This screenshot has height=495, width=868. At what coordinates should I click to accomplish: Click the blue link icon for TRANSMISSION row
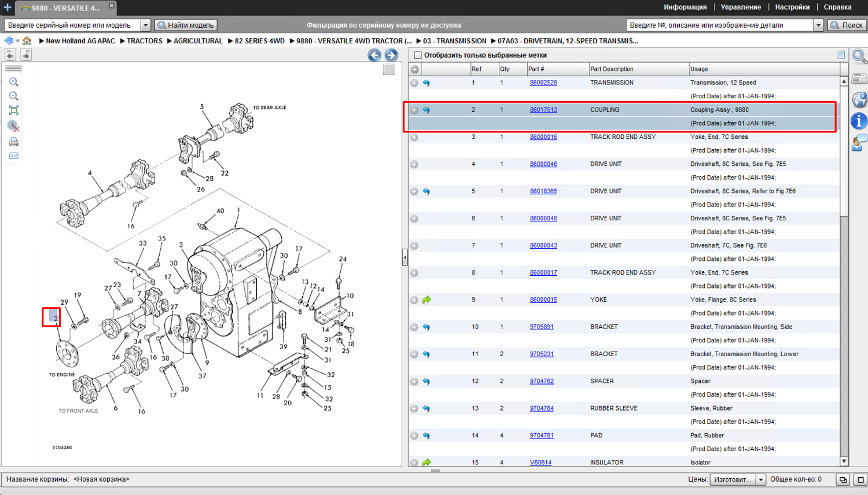(426, 83)
